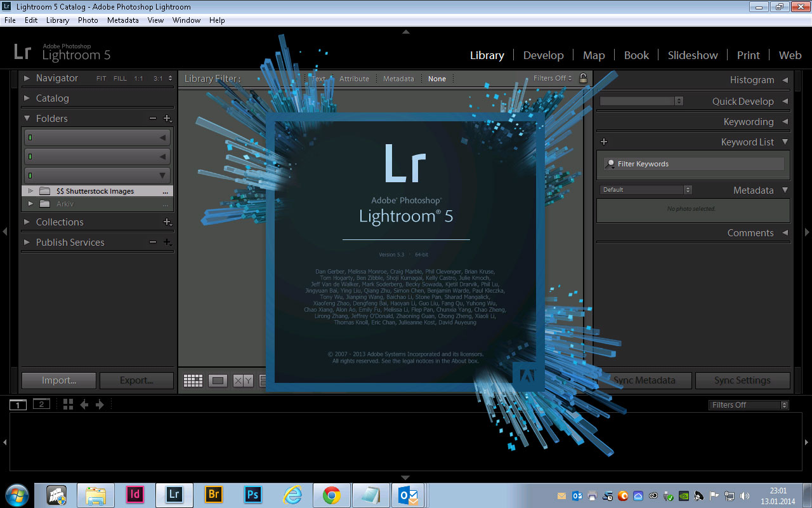The width and height of the screenshot is (812, 508).
Task: Open Internet Explorer from the taskbar
Action: point(292,495)
